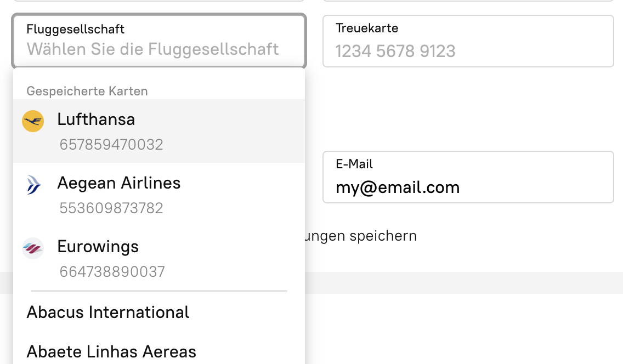This screenshot has width=623, height=364.
Task: Select the saved Lufthansa card
Action: click(159, 131)
